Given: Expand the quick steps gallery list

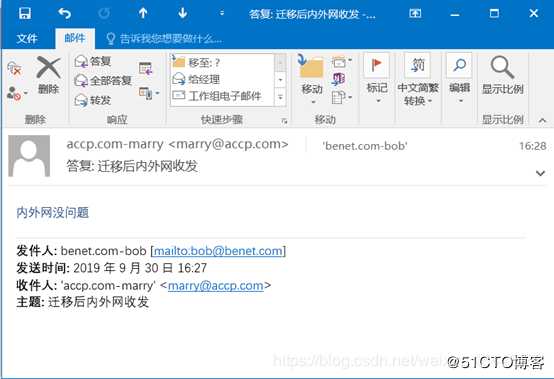Looking at the screenshot, I should click(281, 97).
